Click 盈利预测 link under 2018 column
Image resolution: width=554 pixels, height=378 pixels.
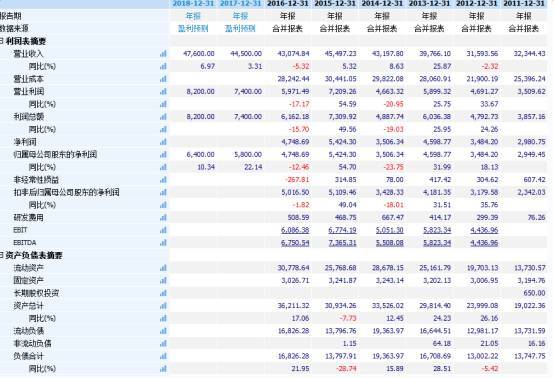pyautogui.click(x=193, y=29)
